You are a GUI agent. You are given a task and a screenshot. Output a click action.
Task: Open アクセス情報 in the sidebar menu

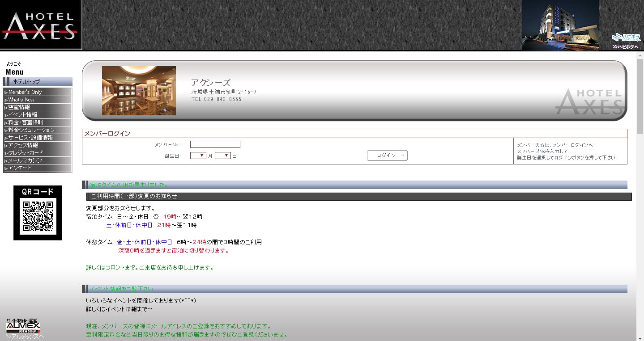[x=38, y=145]
